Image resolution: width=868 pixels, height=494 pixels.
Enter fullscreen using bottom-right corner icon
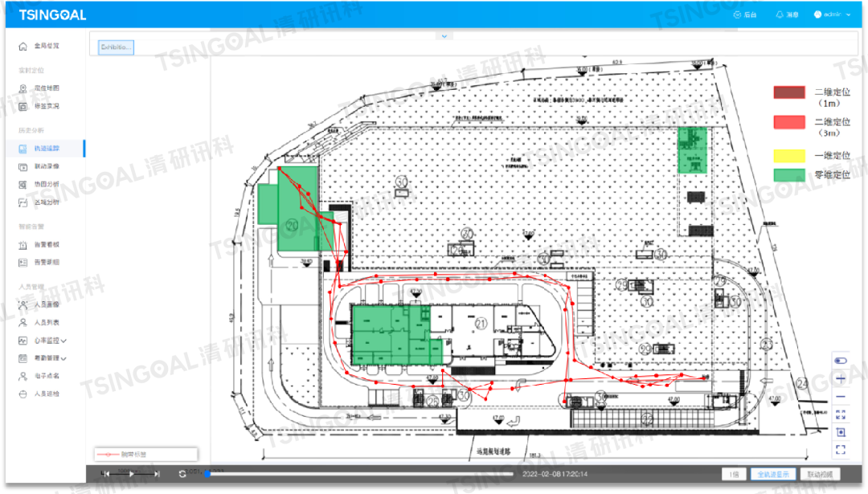[841, 450]
